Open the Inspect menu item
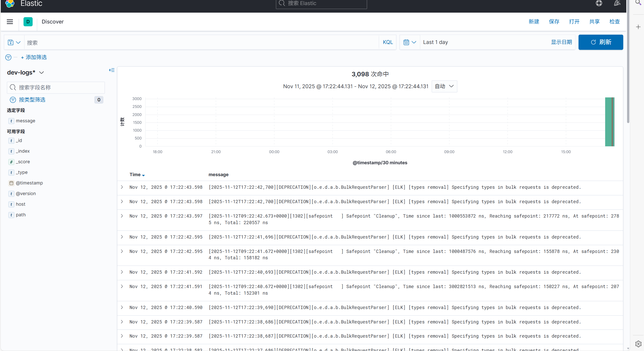 pos(614,22)
